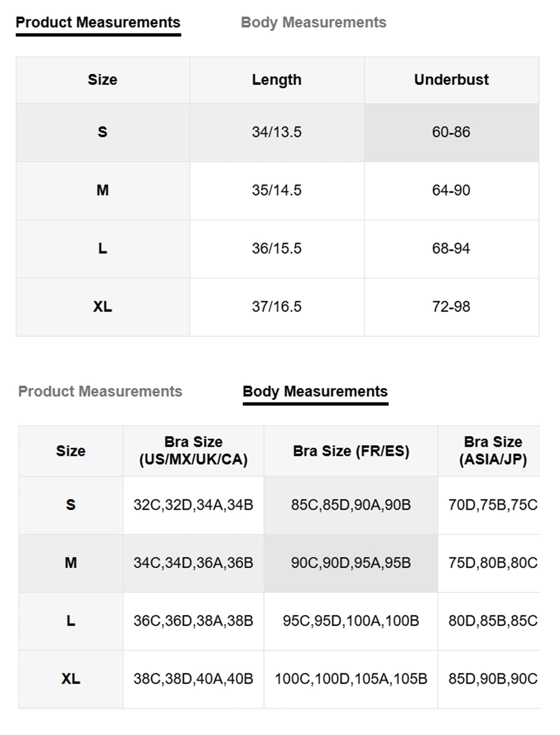Select the XL size row label in product table
This screenshot has width=560, height=735.
(103, 307)
